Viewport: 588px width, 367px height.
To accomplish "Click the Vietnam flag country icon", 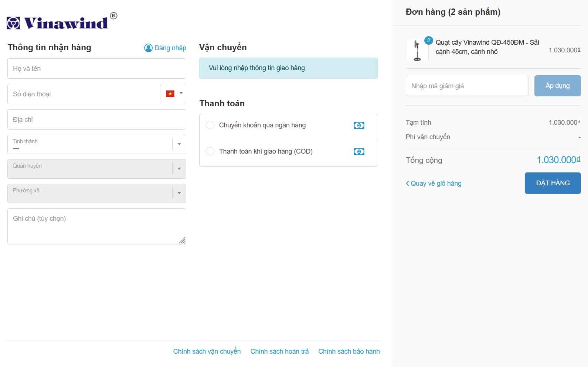I will (x=170, y=94).
